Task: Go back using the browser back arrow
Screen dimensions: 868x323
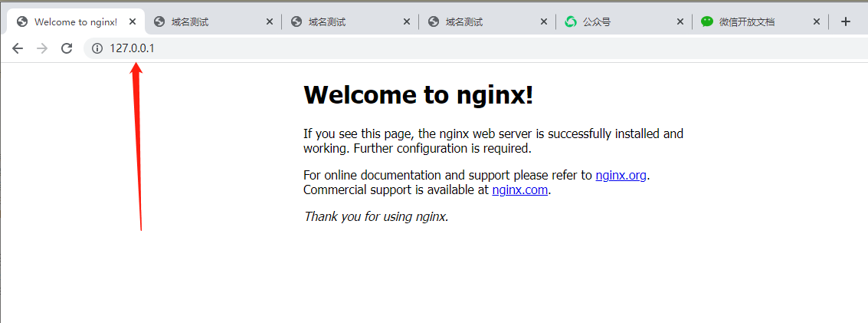Action: click(18, 49)
